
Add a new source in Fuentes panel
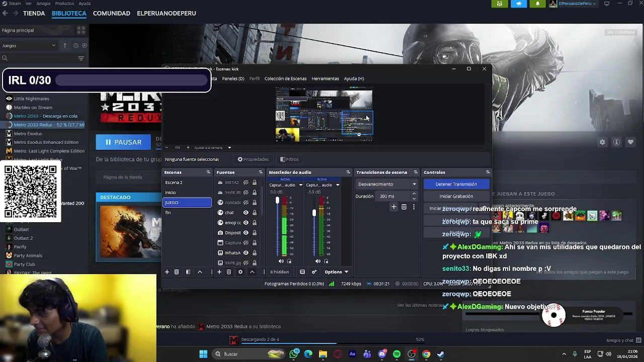coord(219,272)
